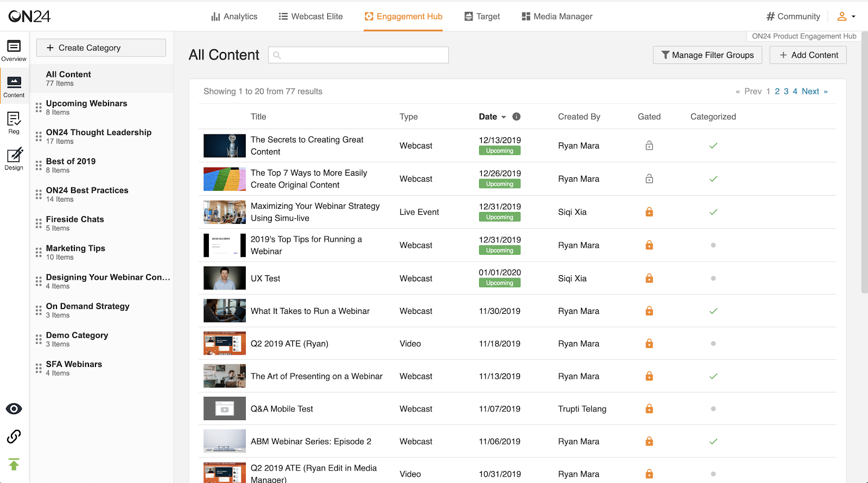The width and height of the screenshot is (868, 483).
Task: Go to results page 4
Action: (795, 91)
